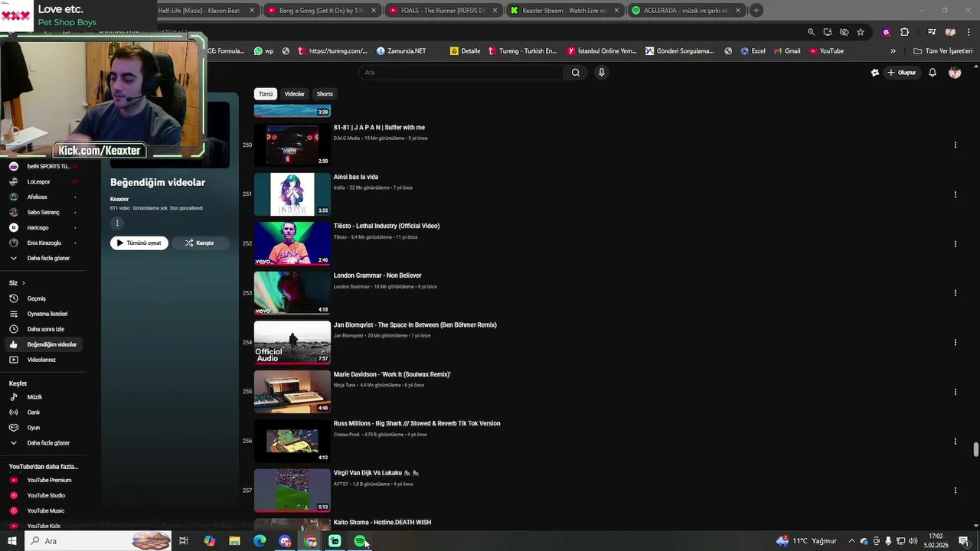
Task: Select the Videolar filter chip
Action: 295,94
